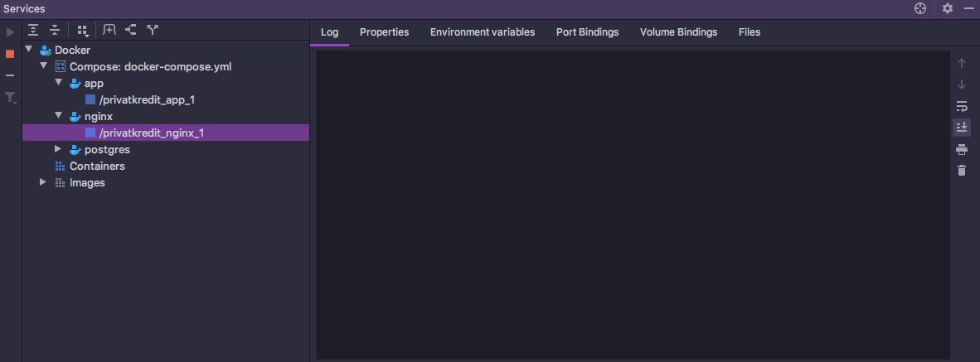Viewport: 980px width, 362px height.
Task: Expand the Images node
Action: [43, 182]
